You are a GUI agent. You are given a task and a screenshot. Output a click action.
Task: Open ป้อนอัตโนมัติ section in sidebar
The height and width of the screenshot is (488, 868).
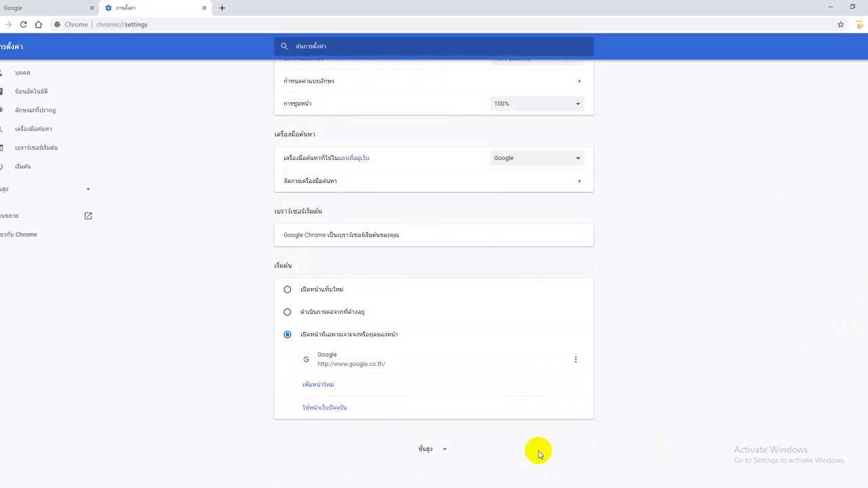click(31, 91)
